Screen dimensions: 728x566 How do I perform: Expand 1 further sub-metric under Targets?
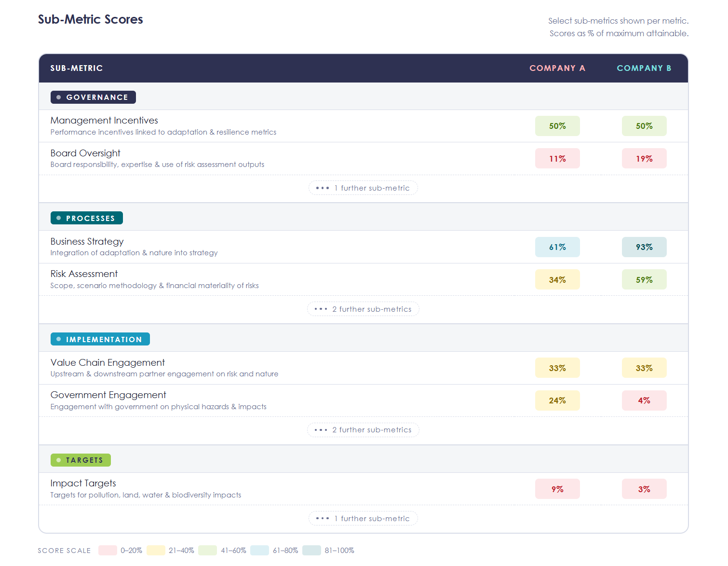click(x=363, y=519)
